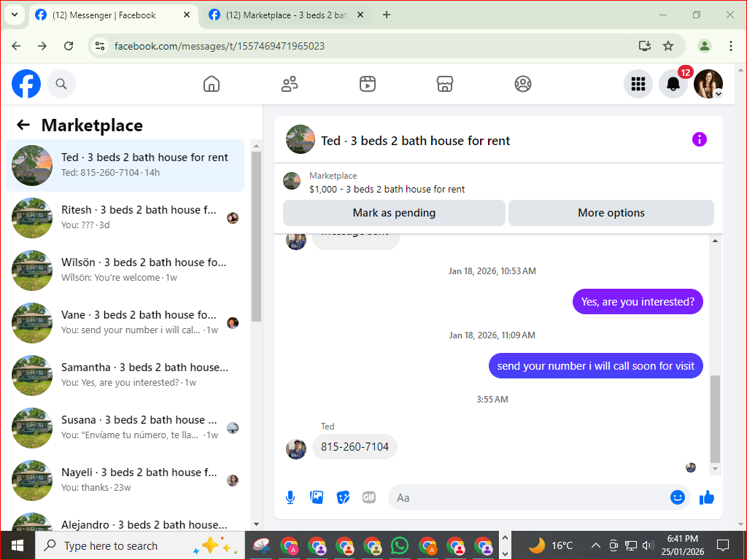
Task: Bookmark this page with the star icon
Action: tap(668, 46)
